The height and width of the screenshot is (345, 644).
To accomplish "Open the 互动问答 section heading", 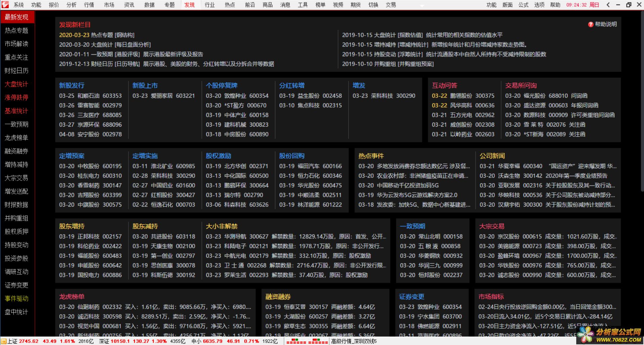I will tap(444, 85).
